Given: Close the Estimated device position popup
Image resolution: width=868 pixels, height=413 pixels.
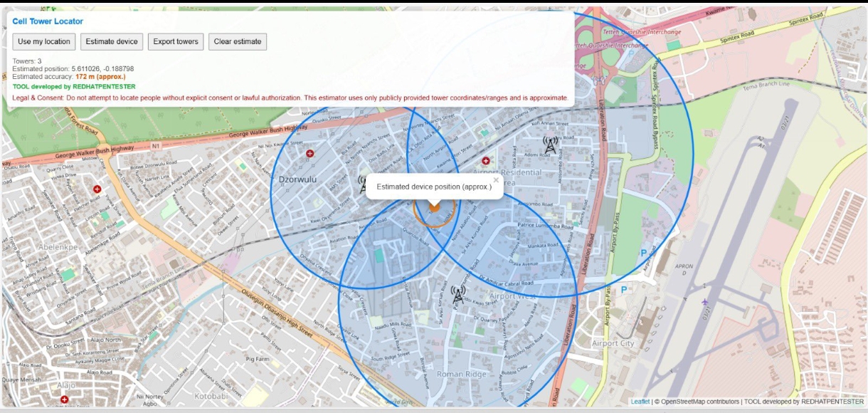Looking at the screenshot, I should click(x=496, y=180).
